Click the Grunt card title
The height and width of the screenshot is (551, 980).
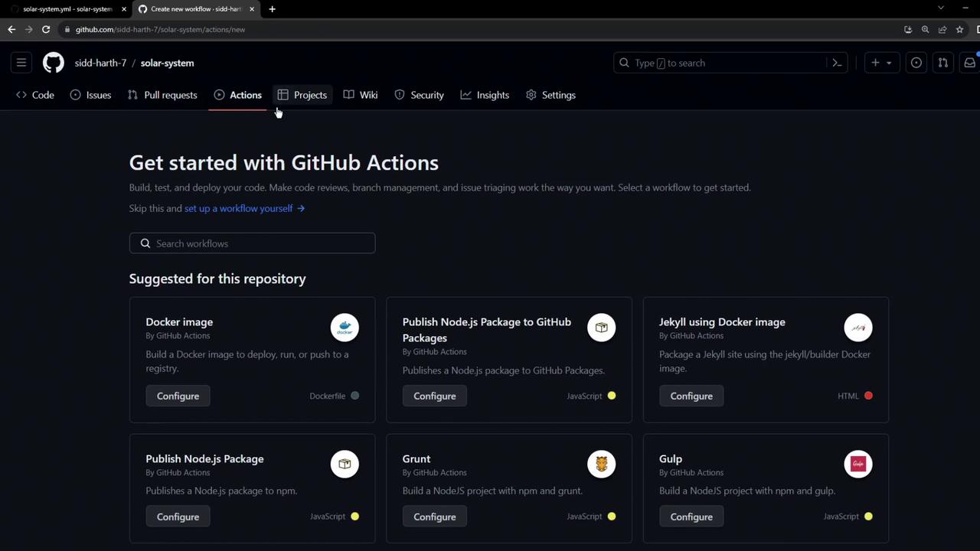pos(416,459)
